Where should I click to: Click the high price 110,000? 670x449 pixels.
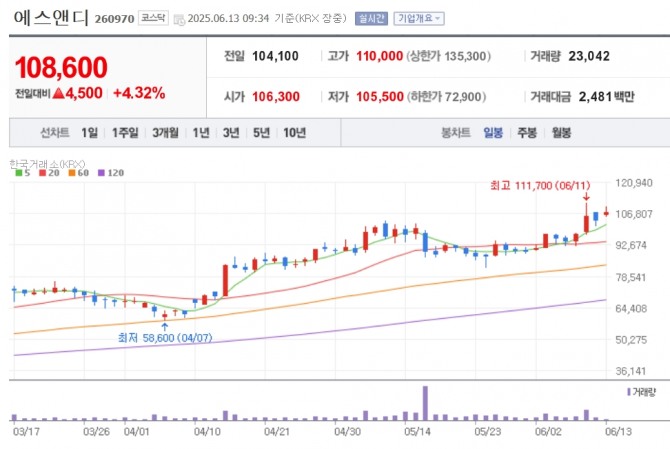379,56
